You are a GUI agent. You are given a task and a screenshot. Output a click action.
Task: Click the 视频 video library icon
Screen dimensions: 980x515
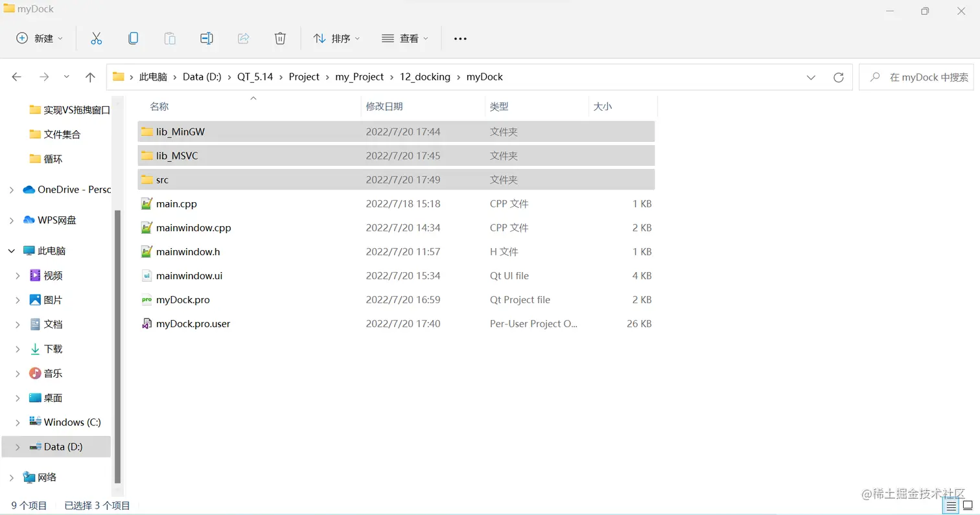click(35, 275)
